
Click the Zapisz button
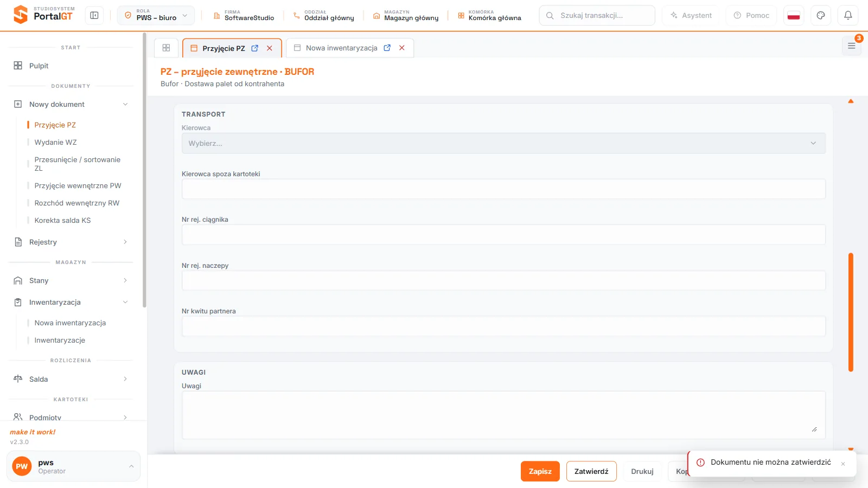[540, 471]
